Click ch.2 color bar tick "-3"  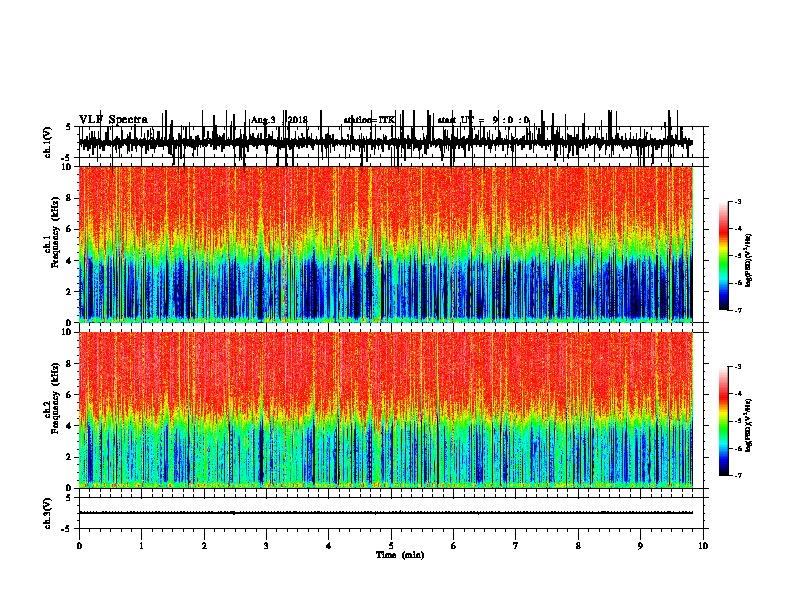click(x=738, y=367)
